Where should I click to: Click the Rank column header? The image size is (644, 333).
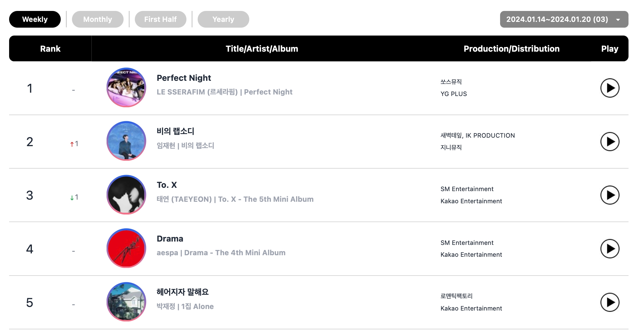point(50,49)
